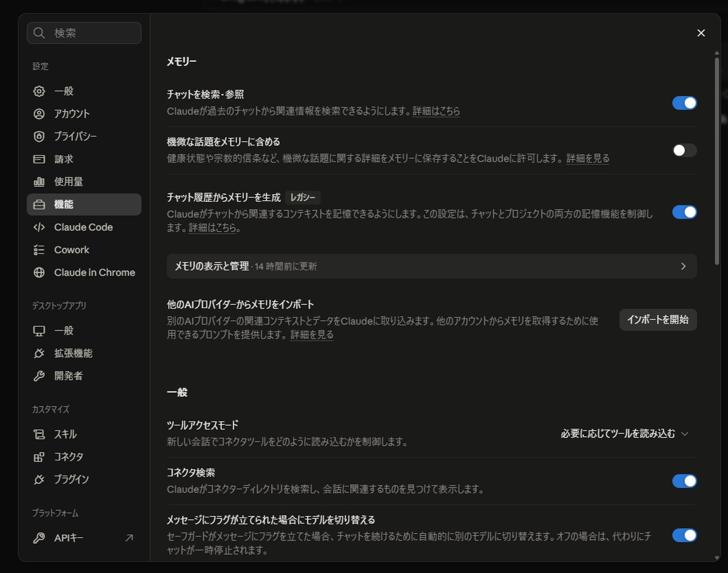This screenshot has width=728, height=573.
Task: Click the plug icon beside プラグイン
Action: coord(39,480)
